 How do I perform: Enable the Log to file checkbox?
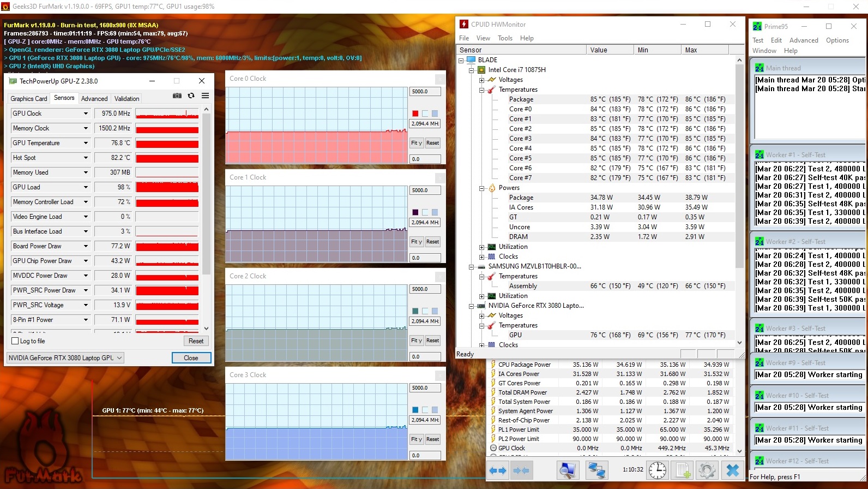[15, 341]
